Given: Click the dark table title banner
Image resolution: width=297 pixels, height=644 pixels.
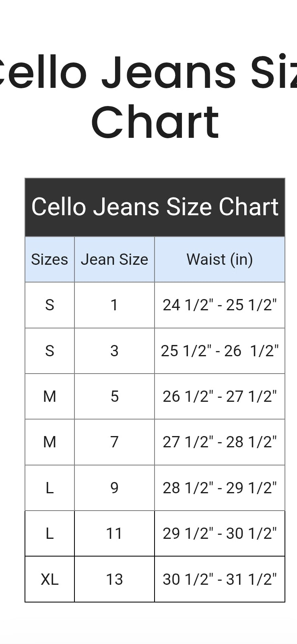Looking at the screenshot, I should click(155, 207).
